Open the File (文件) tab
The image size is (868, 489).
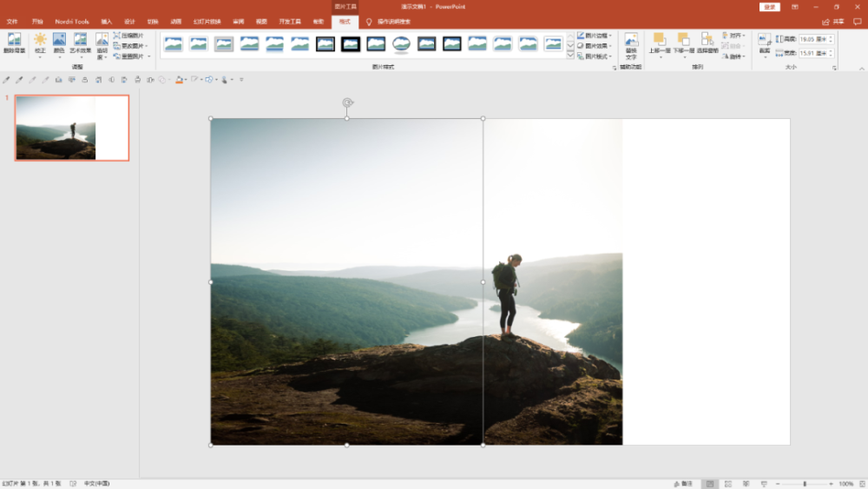[12, 22]
